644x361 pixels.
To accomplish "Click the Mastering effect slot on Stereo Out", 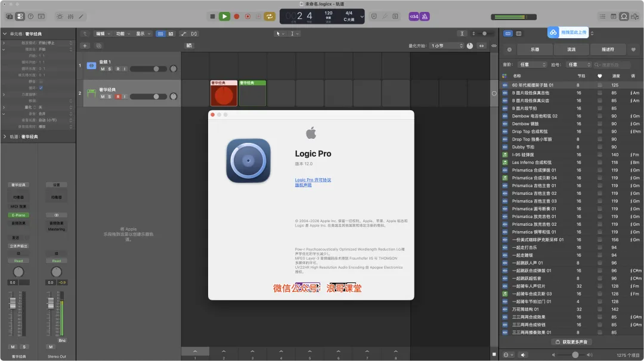I will pyautogui.click(x=56, y=229).
